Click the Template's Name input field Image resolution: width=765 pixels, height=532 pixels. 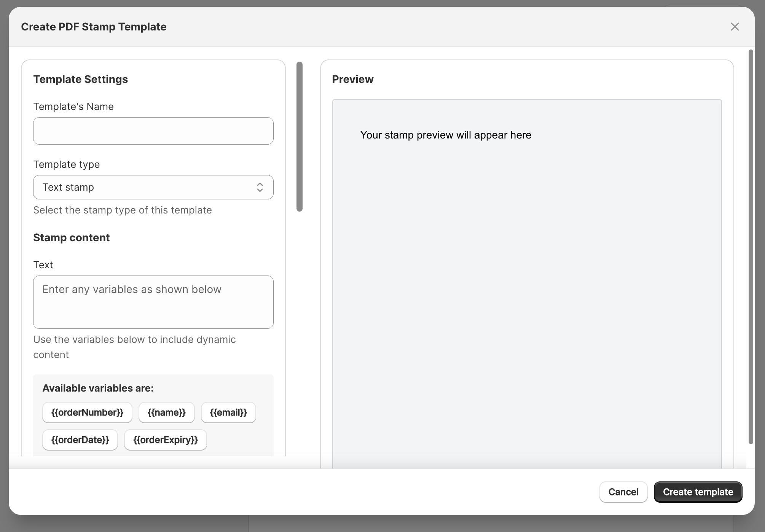click(x=153, y=131)
